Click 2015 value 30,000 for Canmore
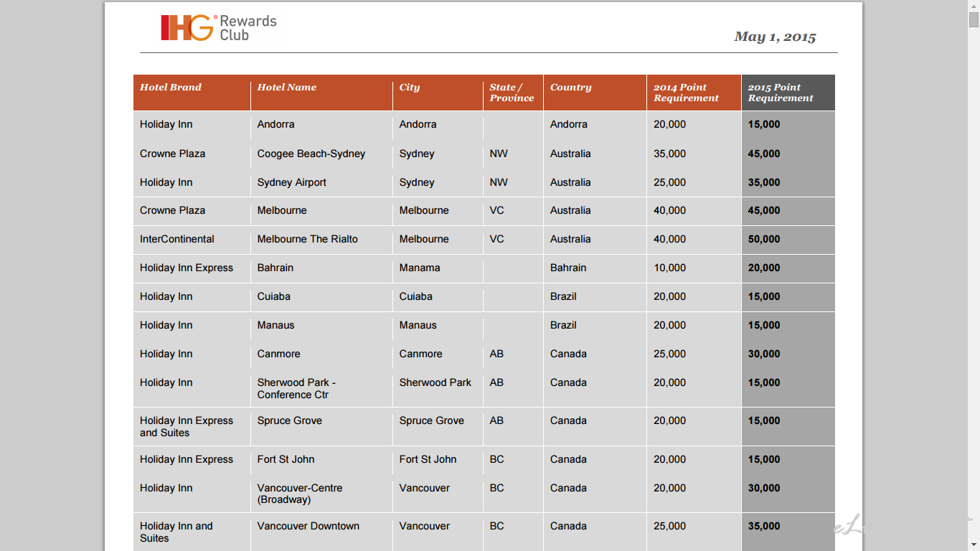The image size is (980, 551). (764, 354)
